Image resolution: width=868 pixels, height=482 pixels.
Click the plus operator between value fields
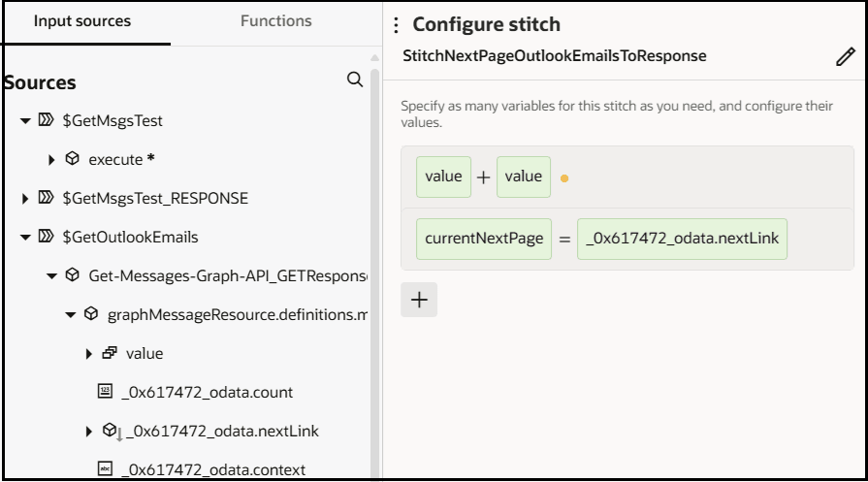tap(484, 177)
